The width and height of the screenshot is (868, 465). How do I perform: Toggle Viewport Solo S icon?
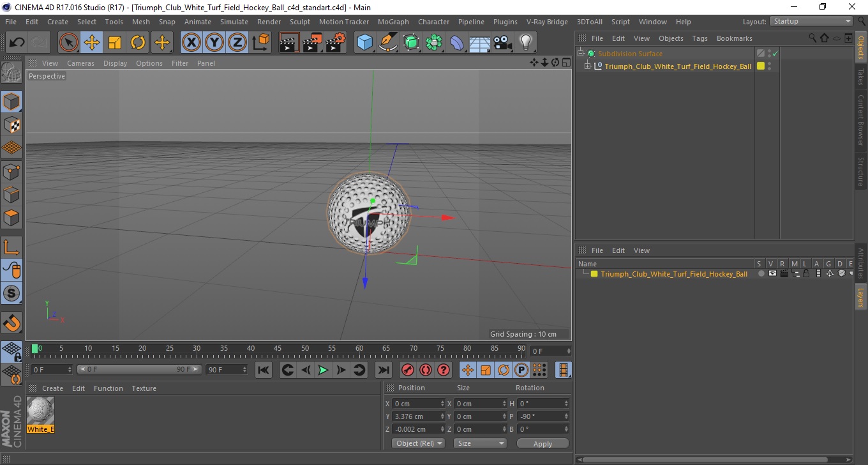coord(12,293)
